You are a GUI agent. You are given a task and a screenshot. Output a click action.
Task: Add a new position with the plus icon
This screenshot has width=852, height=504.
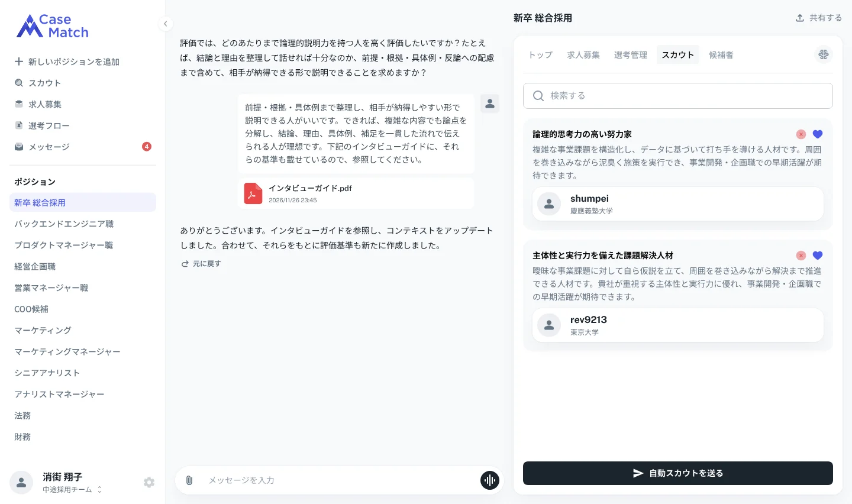(19, 62)
